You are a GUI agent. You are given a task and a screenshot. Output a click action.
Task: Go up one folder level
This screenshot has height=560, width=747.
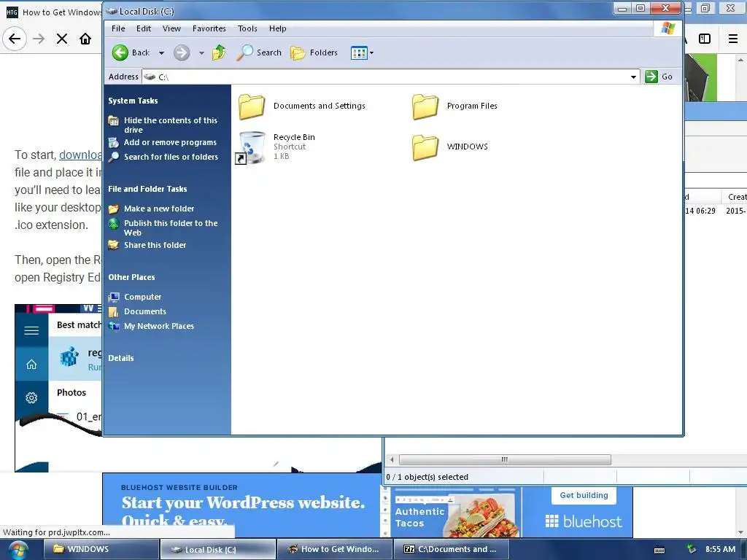click(x=219, y=52)
